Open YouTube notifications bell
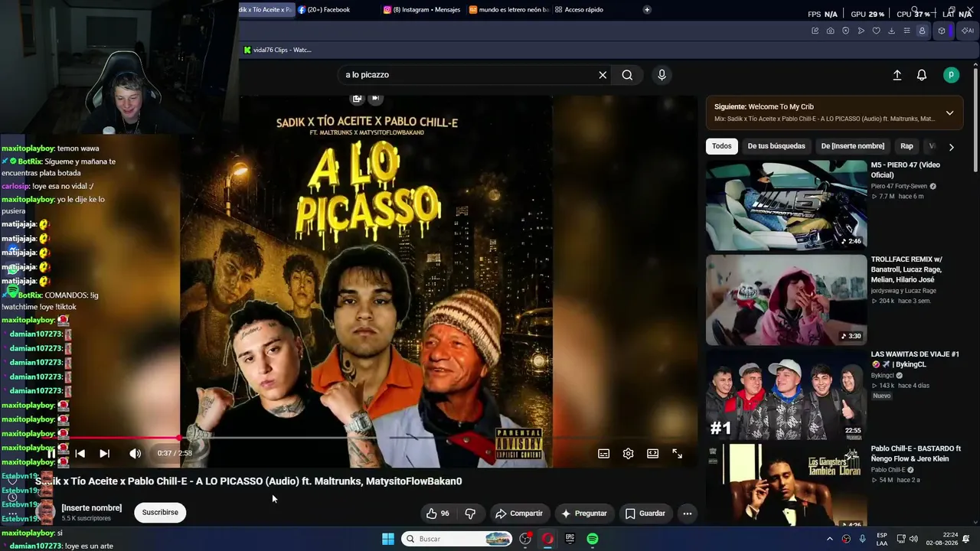Image resolution: width=980 pixels, height=551 pixels. [x=922, y=75]
